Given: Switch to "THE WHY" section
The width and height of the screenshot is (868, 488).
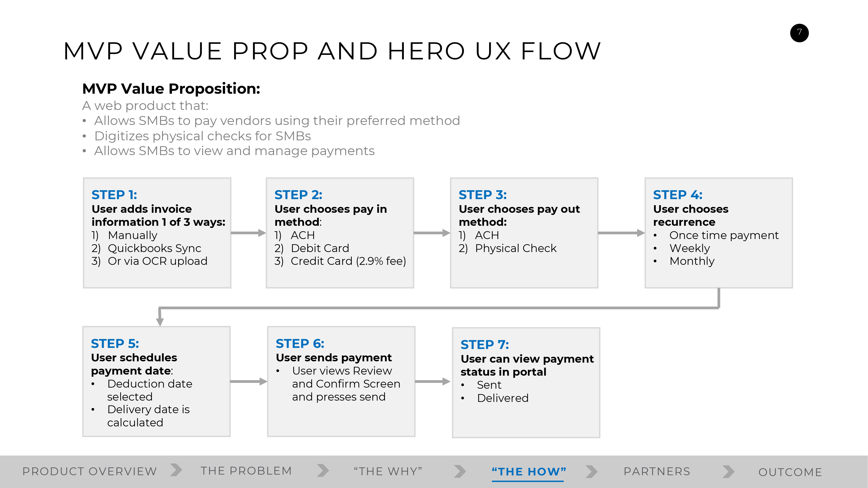Looking at the screenshot, I should click(388, 471).
